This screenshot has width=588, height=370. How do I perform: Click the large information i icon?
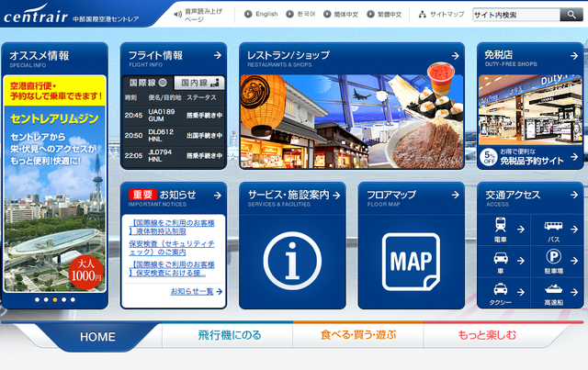pos(292,261)
